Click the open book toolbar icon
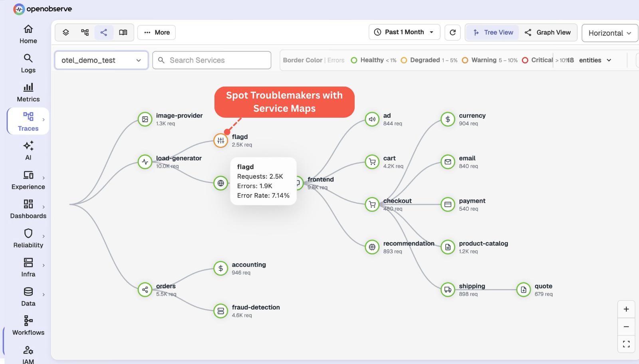Screen dimensions: 639x364 [123, 32]
